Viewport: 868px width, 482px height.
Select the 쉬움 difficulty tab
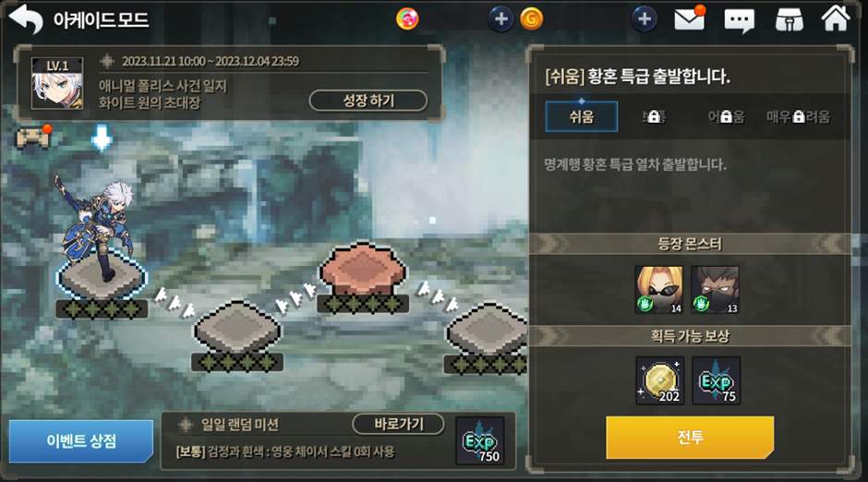[581, 116]
